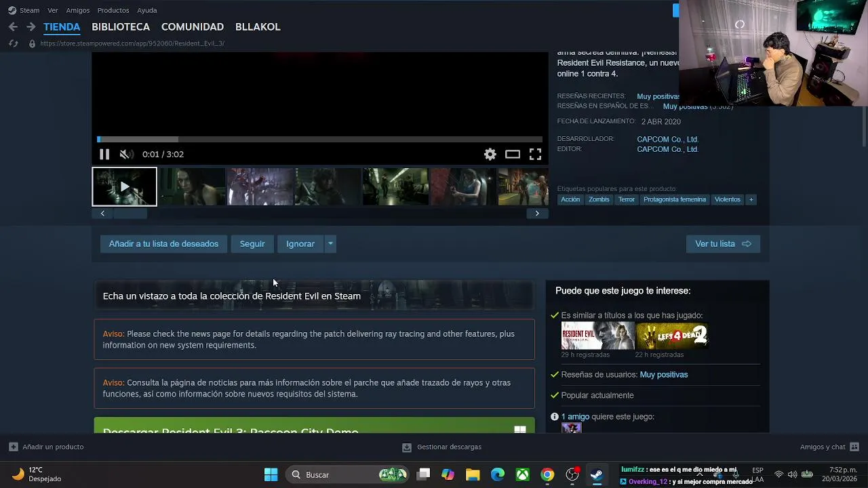Go back with the left arrow

(x=13, y=26)
